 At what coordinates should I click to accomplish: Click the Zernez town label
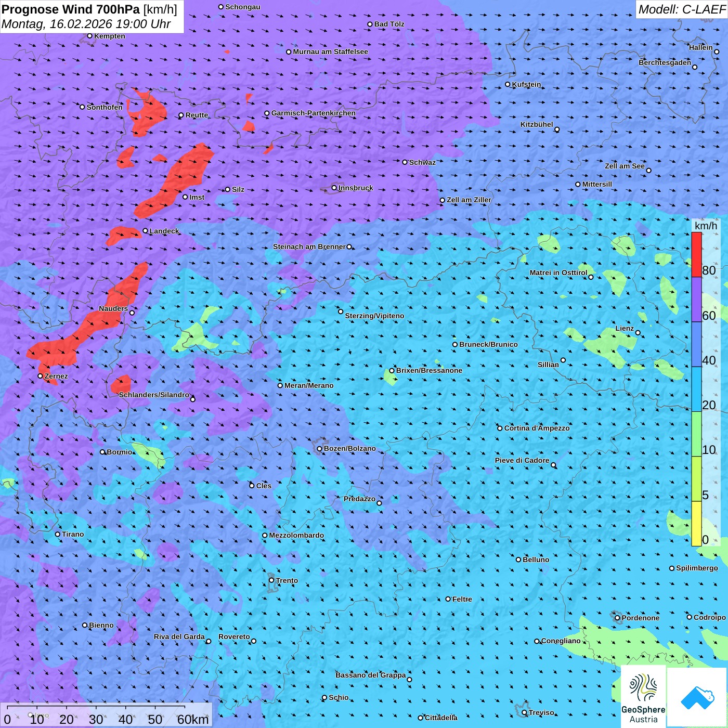coord(56,376)
